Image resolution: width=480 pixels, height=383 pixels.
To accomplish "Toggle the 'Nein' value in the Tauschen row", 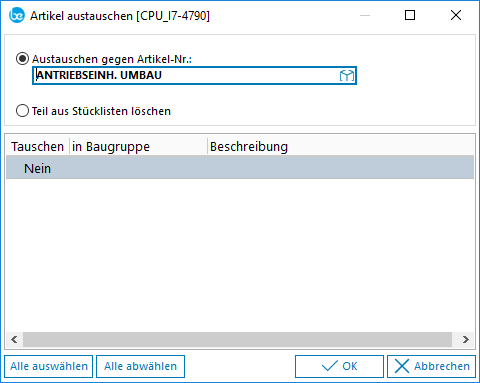I will pos(37,169).
